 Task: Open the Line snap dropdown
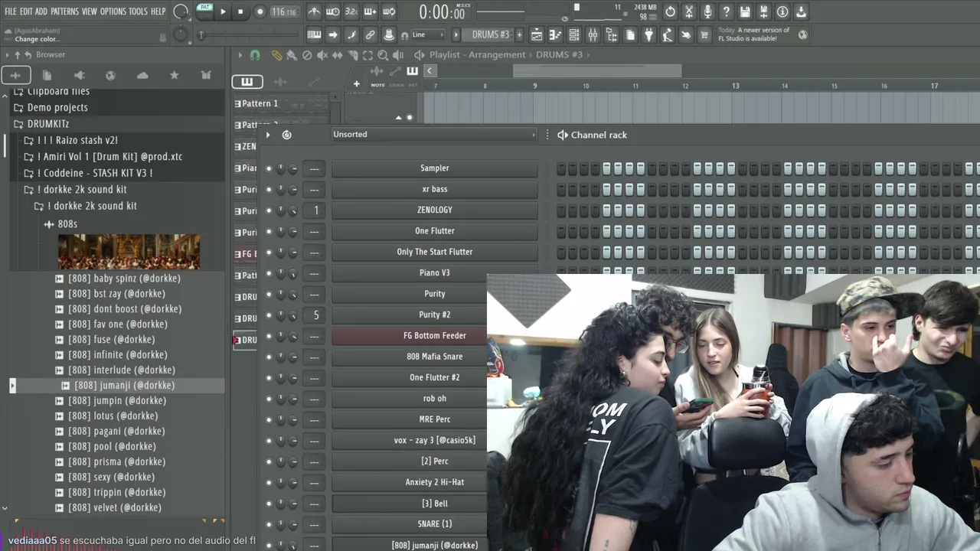click(427, 35)
